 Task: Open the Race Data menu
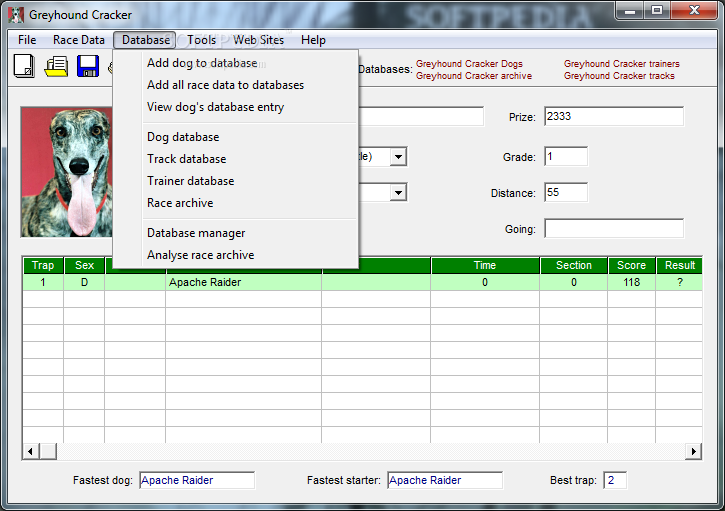pyautogui.click(x=79, y=40)
